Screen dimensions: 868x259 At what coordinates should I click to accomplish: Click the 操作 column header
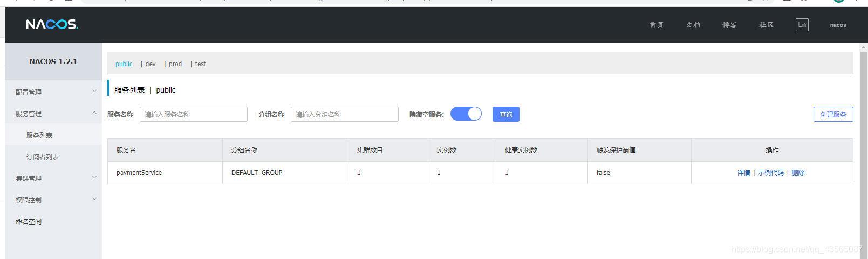coord(772,150)
